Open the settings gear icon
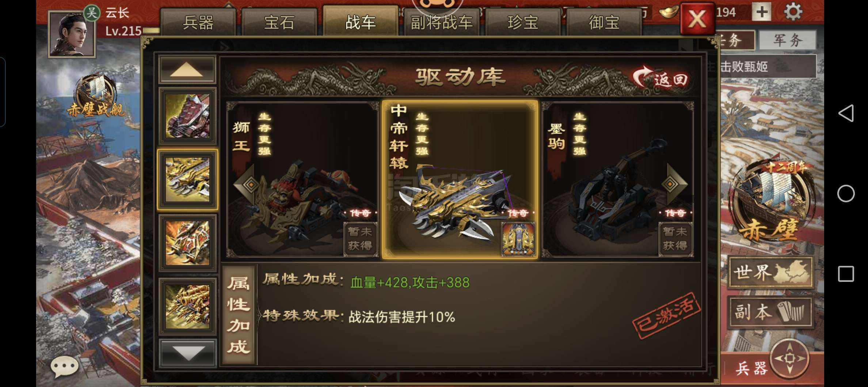The width and height of the screenshot is (868, 387). pyautogui.click(x=793, y=12)
